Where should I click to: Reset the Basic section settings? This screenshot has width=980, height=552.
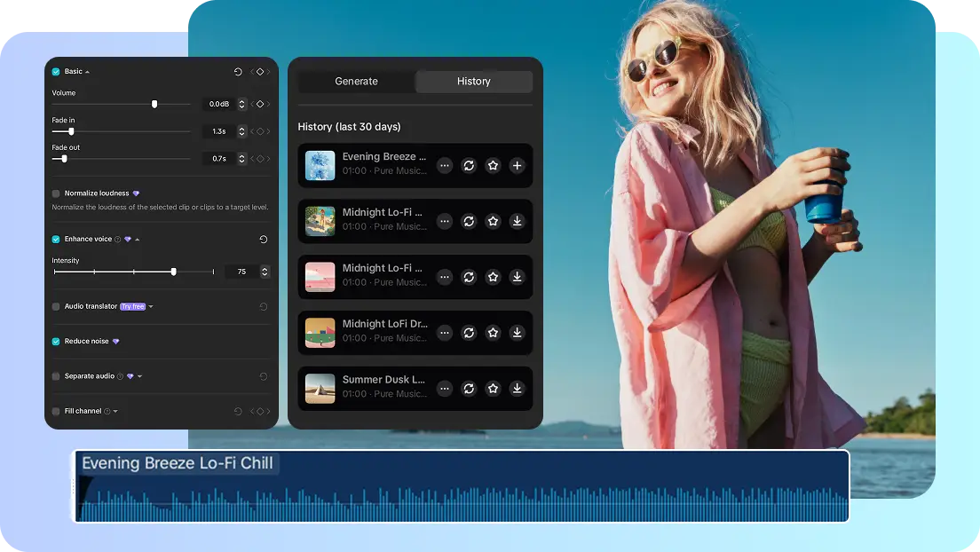click(x=238, y=71)
